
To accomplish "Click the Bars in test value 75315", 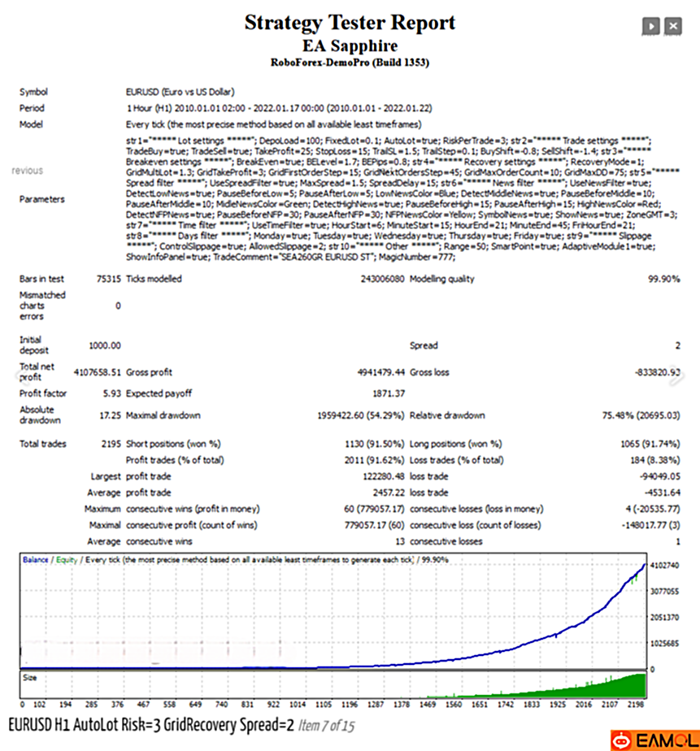I will pos(109,279).
